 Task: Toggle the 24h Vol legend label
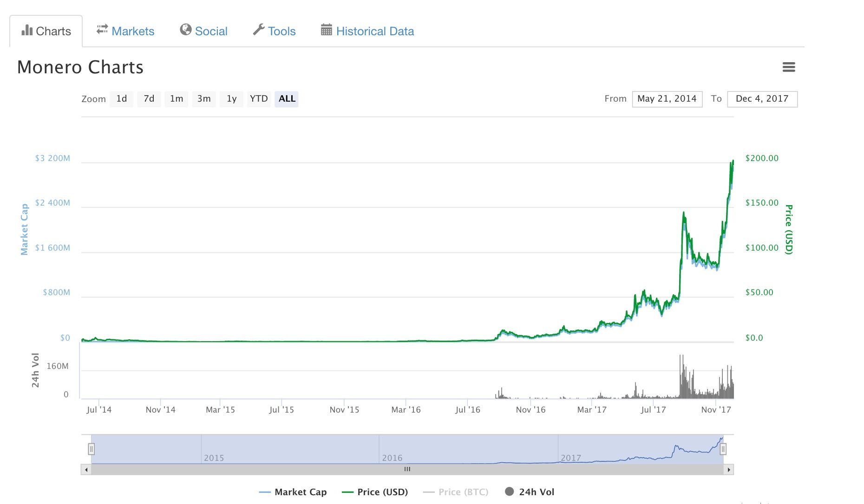[537, 492]
